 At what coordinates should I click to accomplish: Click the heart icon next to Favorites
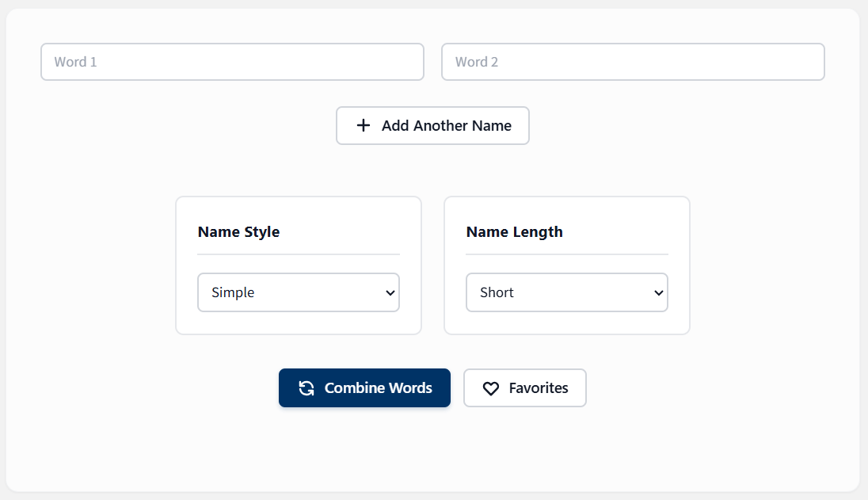tap(490, 387)
